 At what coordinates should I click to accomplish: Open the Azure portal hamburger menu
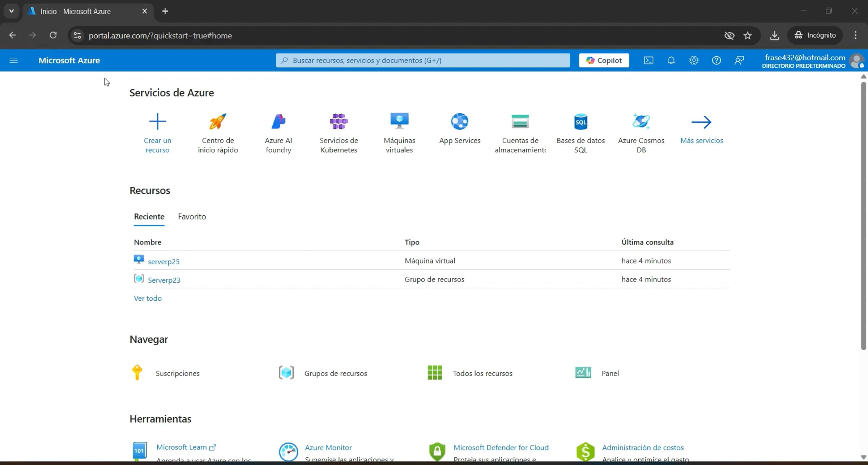(x=13, y=60)
